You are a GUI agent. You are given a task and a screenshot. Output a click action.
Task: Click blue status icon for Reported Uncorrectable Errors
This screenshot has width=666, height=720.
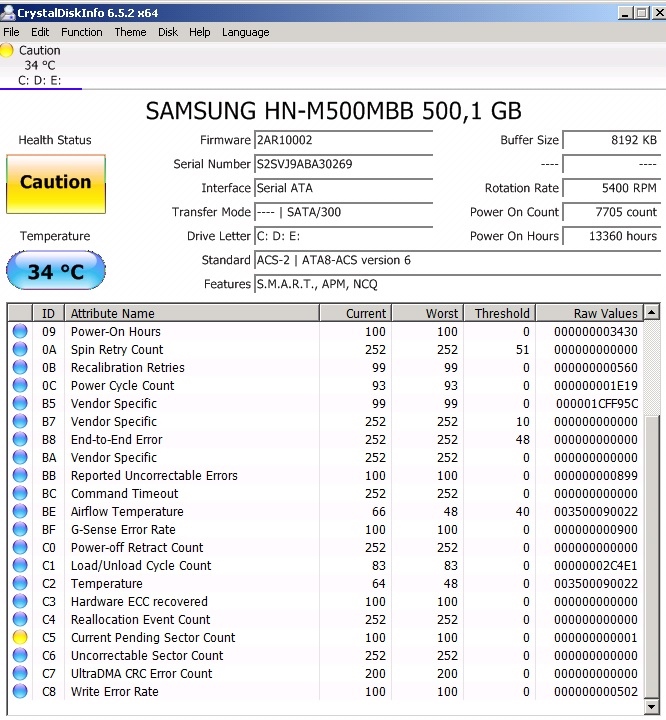click(x=20, y=475)
